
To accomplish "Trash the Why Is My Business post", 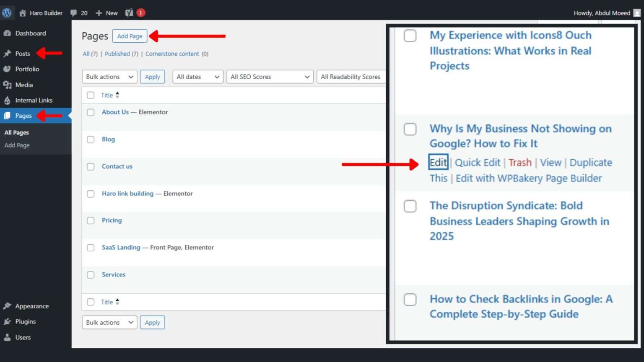I will coord(520,163).
